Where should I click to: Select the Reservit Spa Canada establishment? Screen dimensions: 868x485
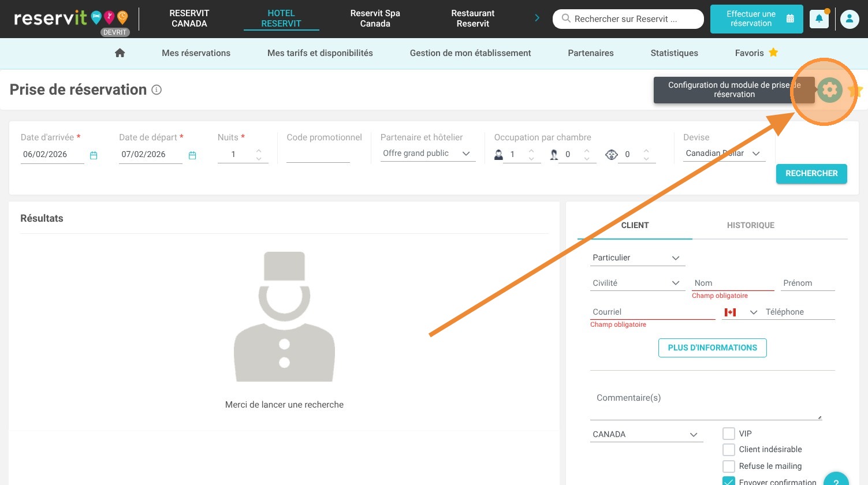375,18
